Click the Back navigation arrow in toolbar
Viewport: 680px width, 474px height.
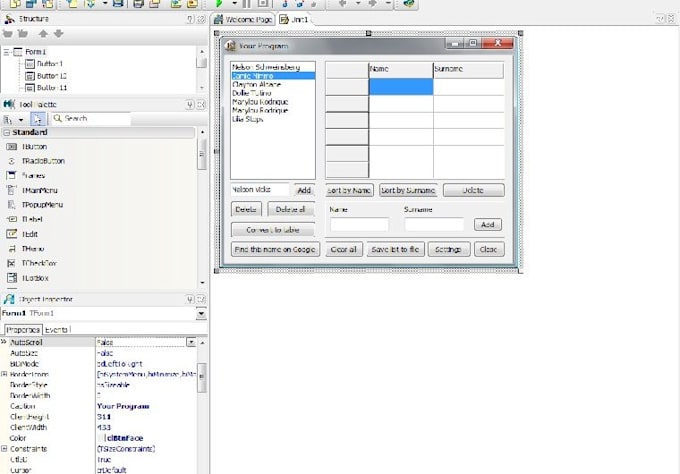[343, 3]
